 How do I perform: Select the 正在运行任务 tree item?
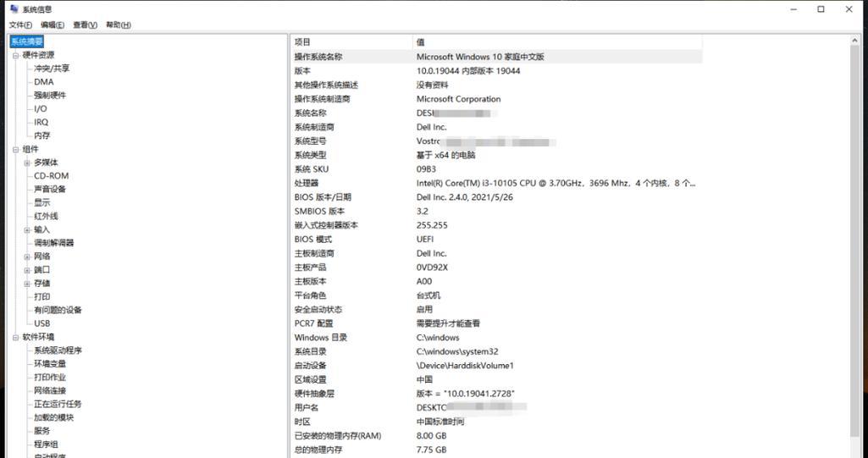(x=58, y=405)
